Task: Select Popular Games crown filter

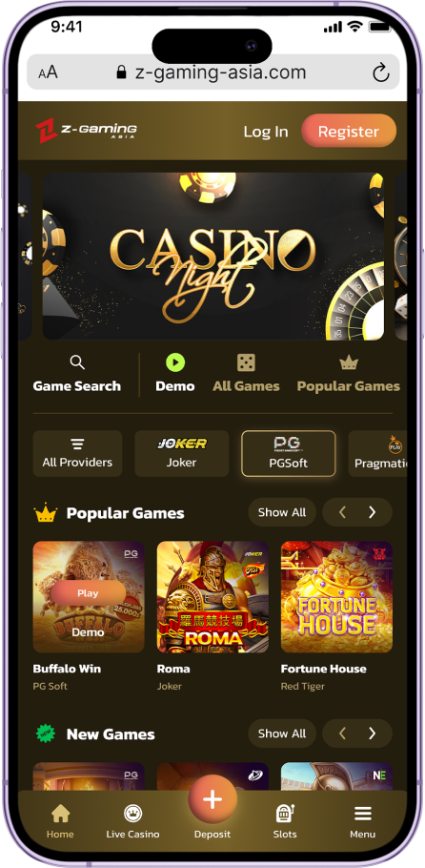Action: pyautogui.click(x=348, y=363)
